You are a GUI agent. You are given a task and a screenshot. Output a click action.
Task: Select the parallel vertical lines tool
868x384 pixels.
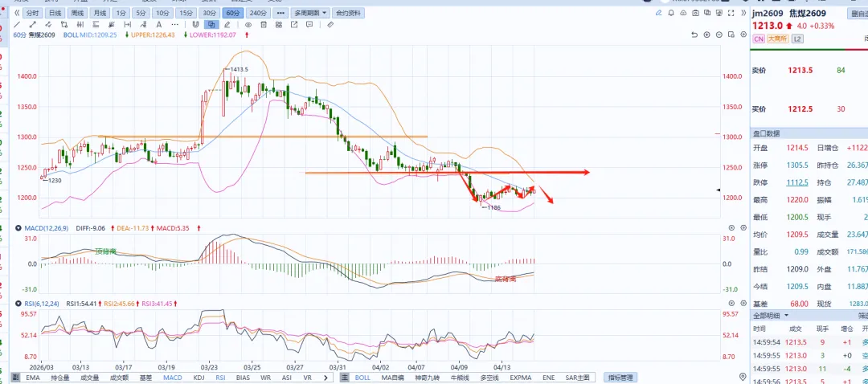pos(80,24)
